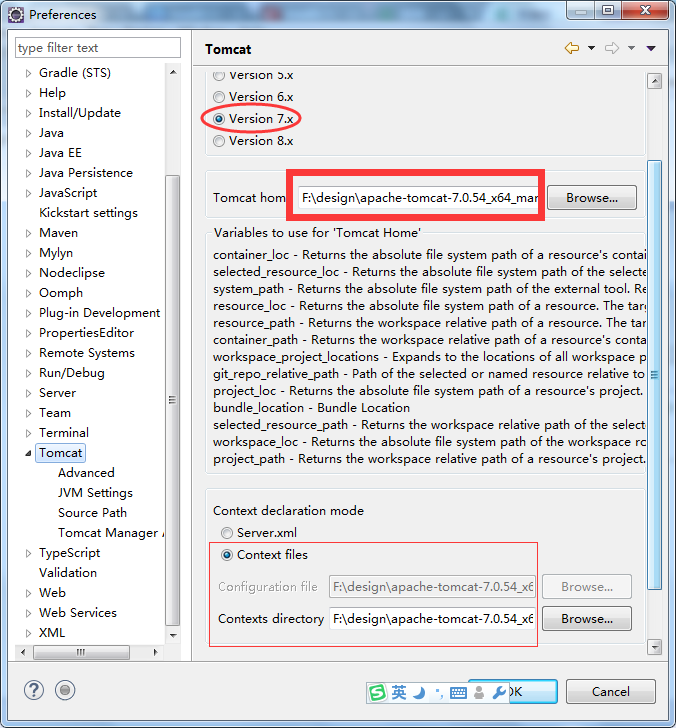
Task: Expand the Server tree node
Action: [28, 393]
